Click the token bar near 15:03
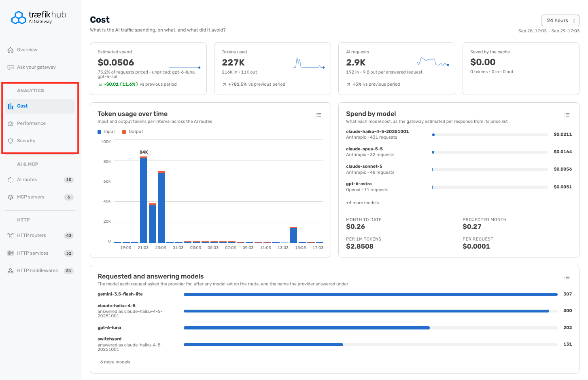The width and height of the screenshot is (588, 380). tap(293, 235)
